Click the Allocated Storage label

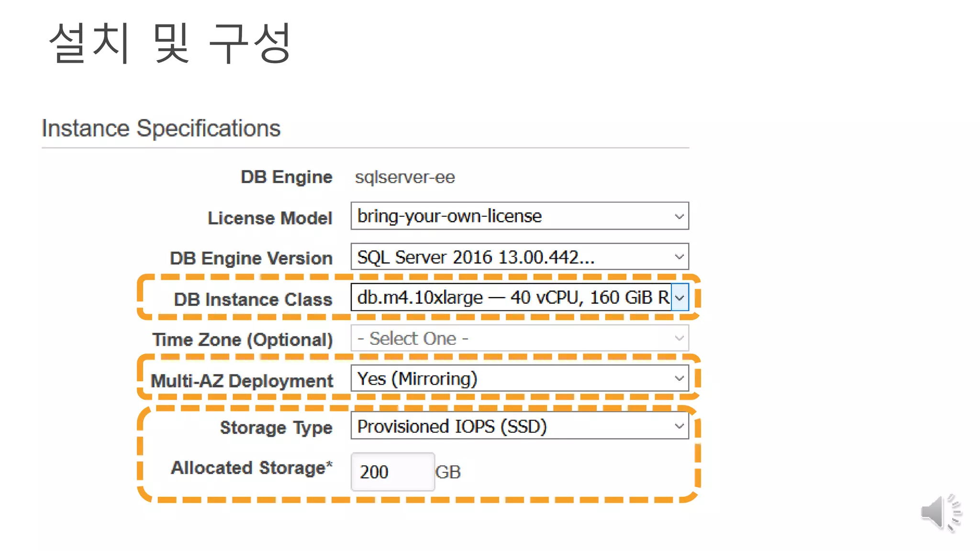(x=252, y=468)
